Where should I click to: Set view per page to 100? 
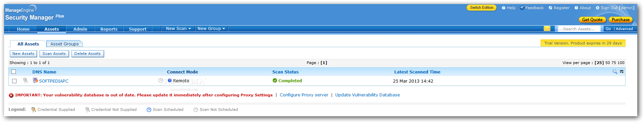(x=621, y=63)
